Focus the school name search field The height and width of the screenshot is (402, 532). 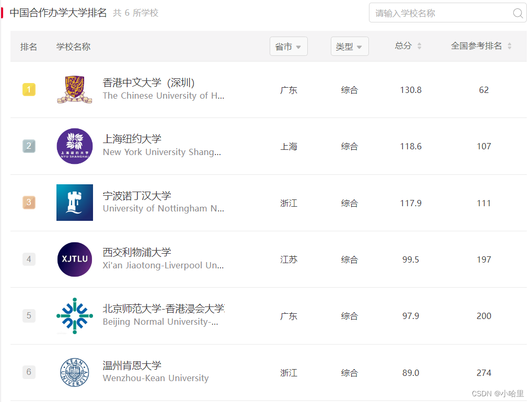coord(447,13)
